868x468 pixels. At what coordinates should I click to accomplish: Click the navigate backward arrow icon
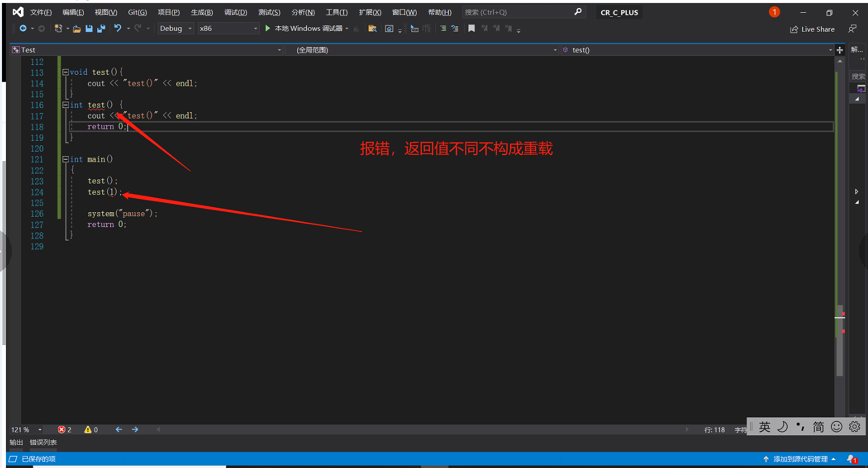click(23, 29)
